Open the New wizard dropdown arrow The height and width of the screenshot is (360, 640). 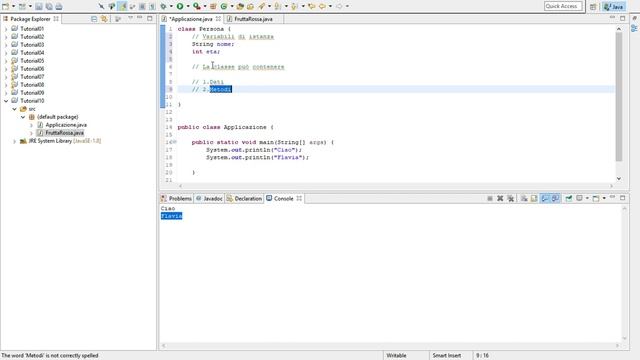13,6
